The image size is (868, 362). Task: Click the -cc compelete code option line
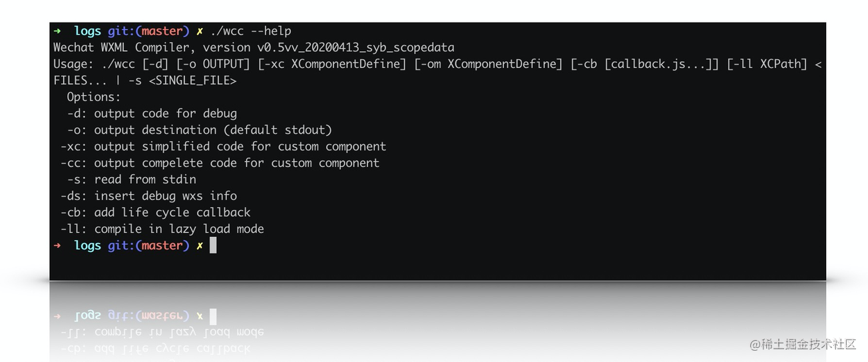pos(220,163)
